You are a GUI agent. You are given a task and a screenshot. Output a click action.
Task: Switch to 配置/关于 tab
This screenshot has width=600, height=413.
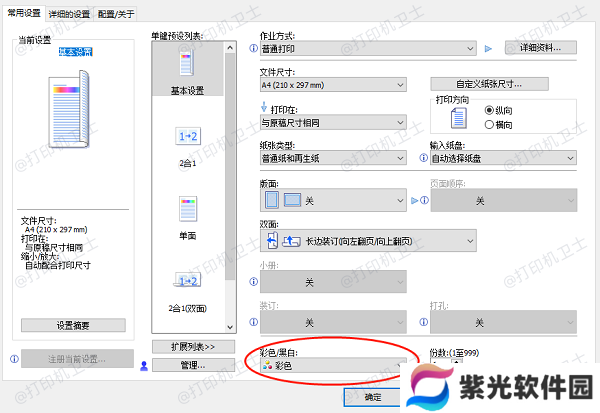116,14
